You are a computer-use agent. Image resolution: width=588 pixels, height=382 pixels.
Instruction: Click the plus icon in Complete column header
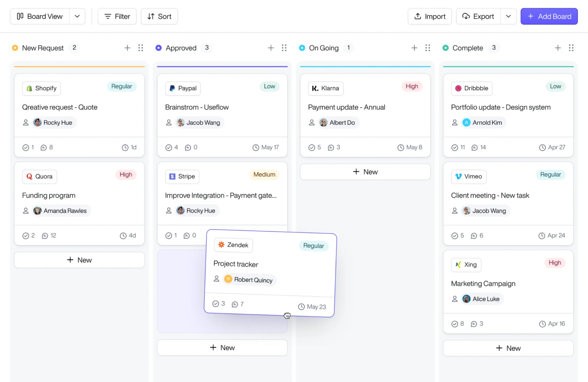pyautogui.click(x=558, y=48)
